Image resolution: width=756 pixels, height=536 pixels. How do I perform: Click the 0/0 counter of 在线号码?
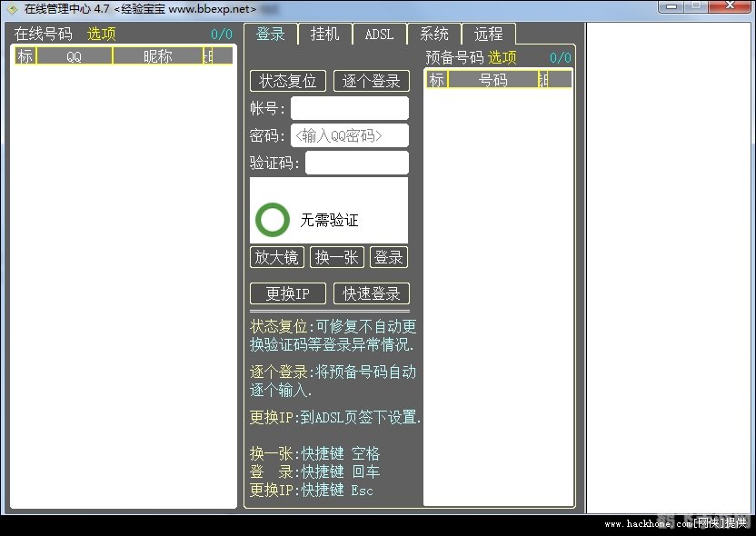click(221, 34)
